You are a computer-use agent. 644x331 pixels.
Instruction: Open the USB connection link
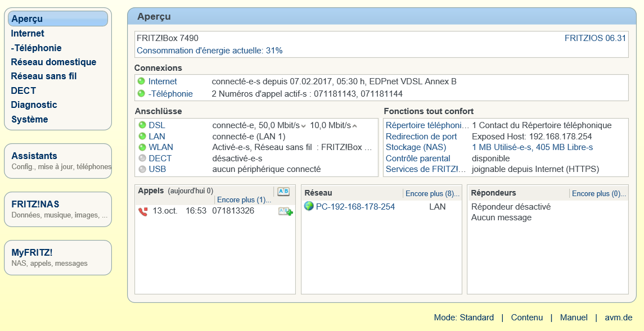point(157,169)
